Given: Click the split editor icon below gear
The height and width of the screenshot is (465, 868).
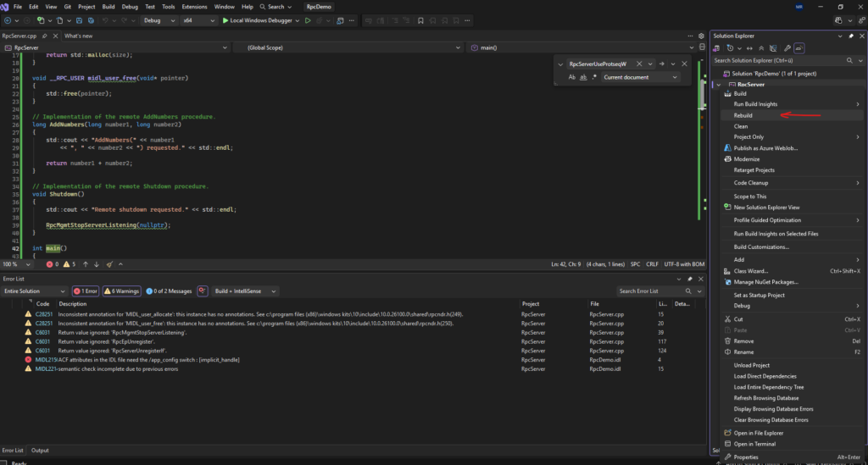Looking at the screenshot, I should (x=702, y=47).
